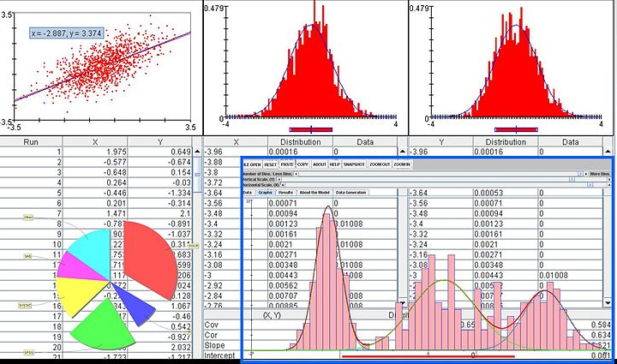
Task: Select 0.00053 in Y Distribution table
Action: (506, 193)
